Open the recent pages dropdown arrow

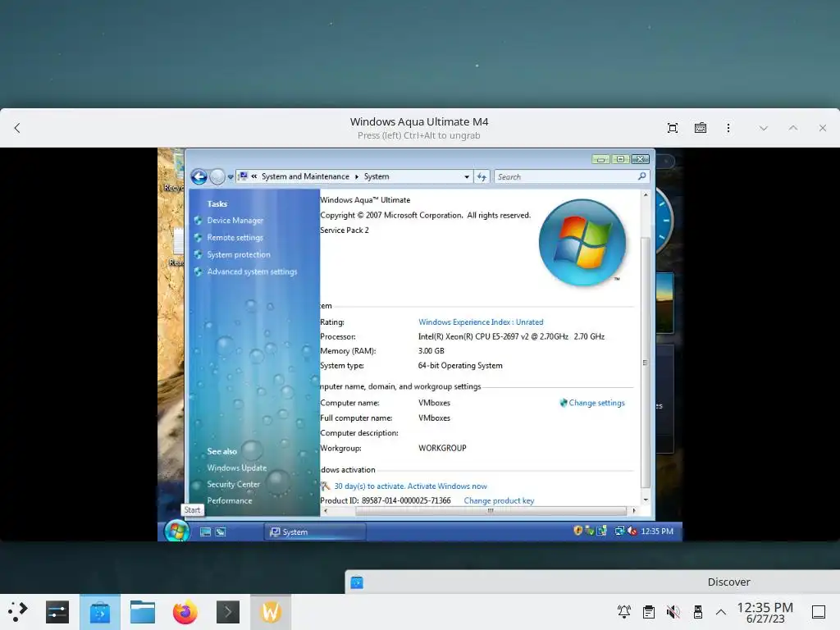[x=231, y=177]
